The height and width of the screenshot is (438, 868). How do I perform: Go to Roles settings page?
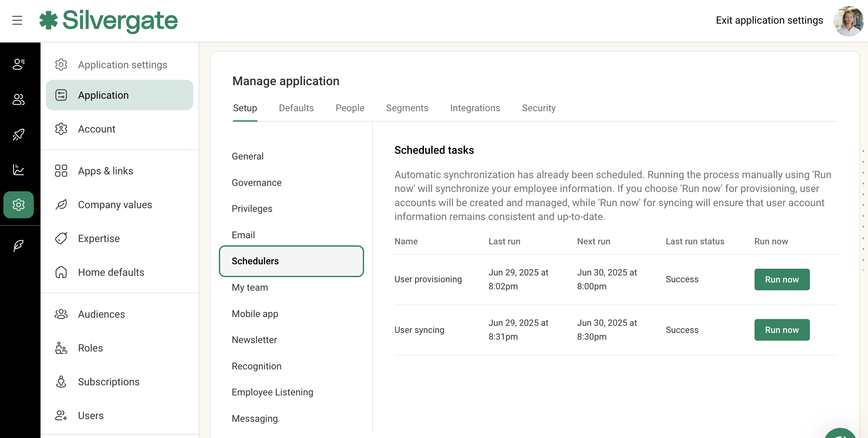90,348
